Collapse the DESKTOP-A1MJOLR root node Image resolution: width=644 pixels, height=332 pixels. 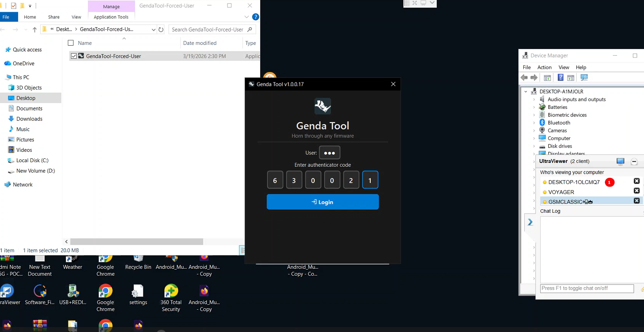(x=526, y=92)
